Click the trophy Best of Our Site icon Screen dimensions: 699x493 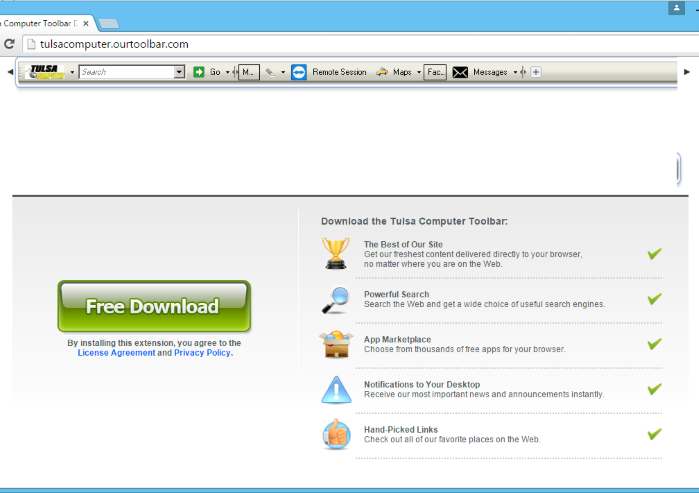[336, 253]
